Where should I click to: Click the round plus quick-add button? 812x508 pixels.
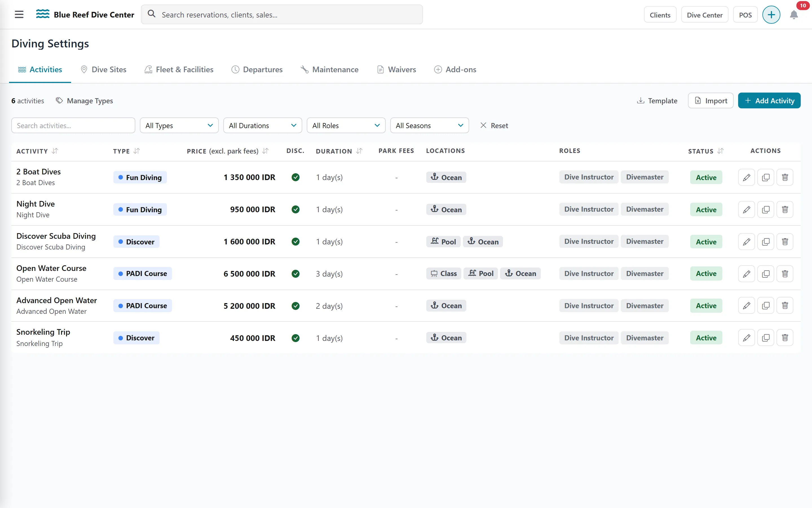(x=771, y=15)
